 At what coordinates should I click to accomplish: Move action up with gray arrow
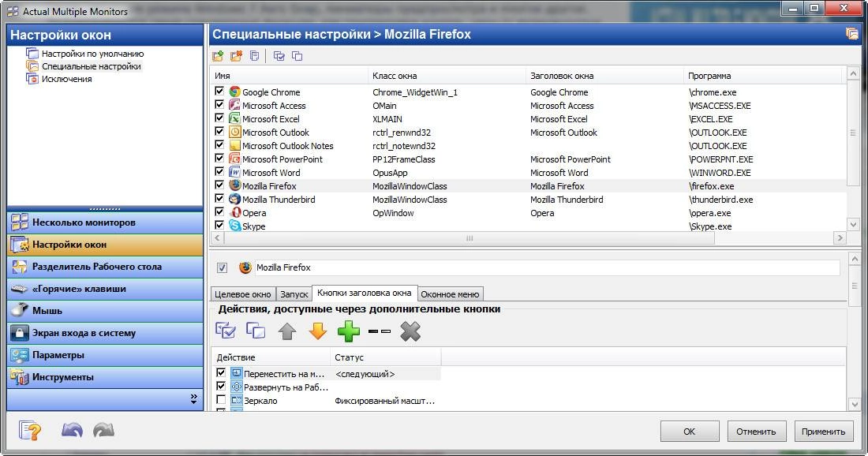point(286,331)
